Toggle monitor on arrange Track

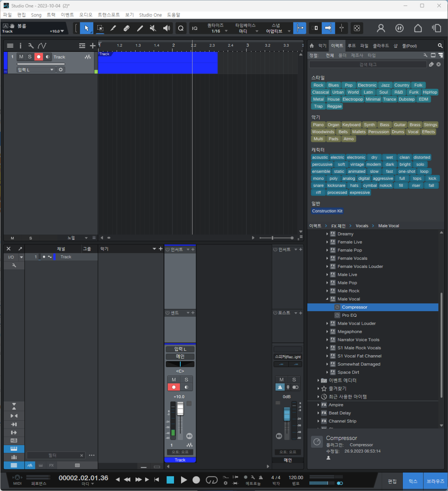[x=47, y=57]
